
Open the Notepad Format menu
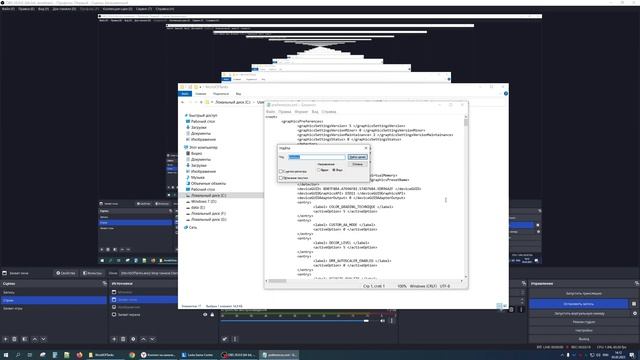[x=301, y=111]
